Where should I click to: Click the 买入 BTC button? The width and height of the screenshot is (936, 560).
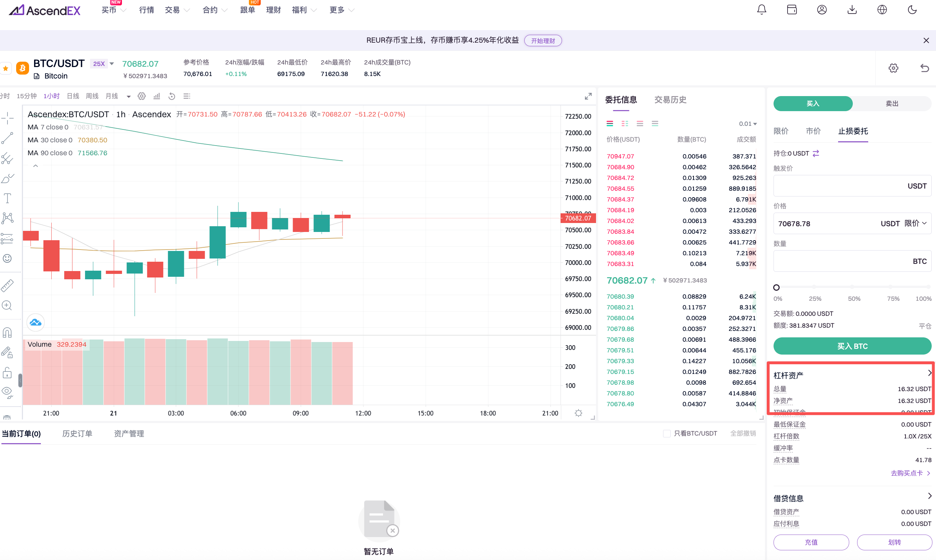(852, 346)
